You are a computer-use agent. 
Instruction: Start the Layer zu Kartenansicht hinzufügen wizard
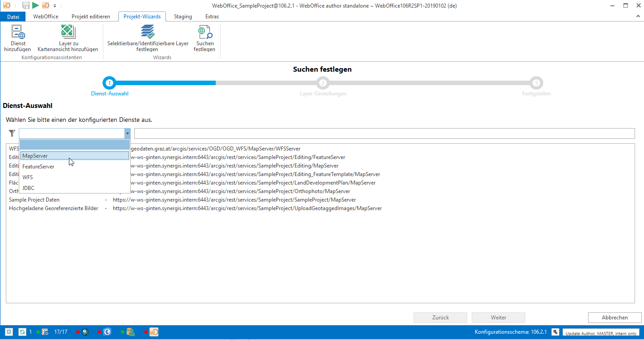[68, 38]
